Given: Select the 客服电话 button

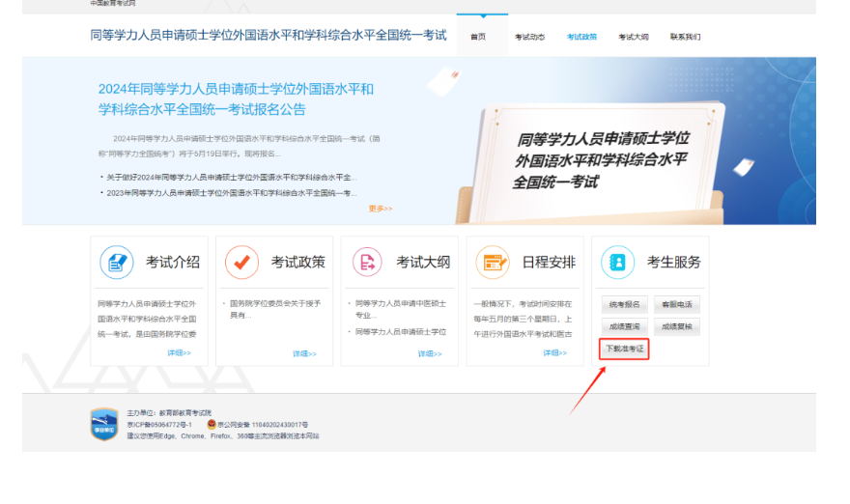Looking at the screenshot, I should tap(676, 305).
